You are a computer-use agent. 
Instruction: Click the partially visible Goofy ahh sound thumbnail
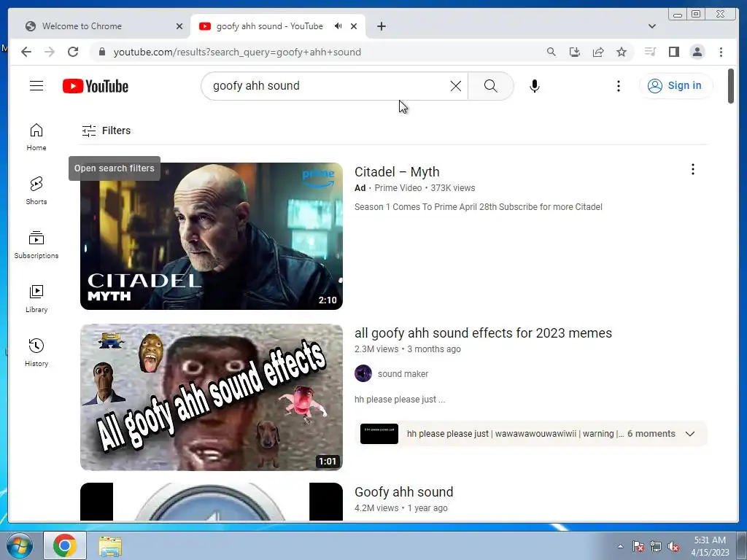tap(211, 502)
